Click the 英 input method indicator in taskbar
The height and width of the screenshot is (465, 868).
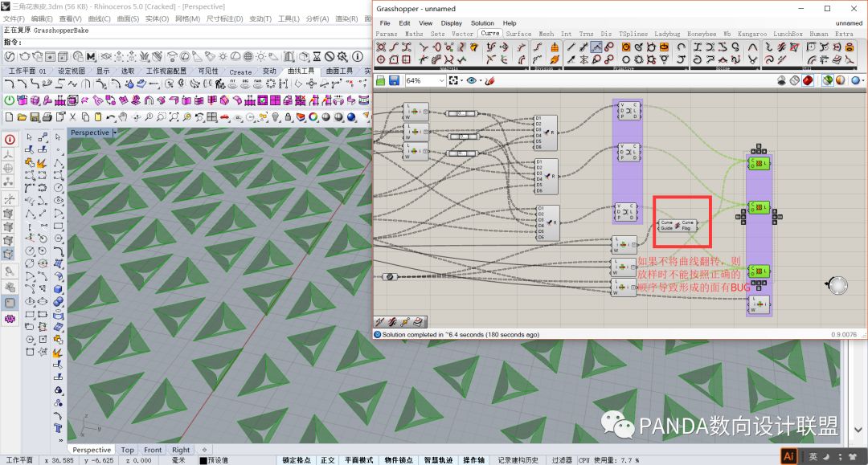pos(813,457)
